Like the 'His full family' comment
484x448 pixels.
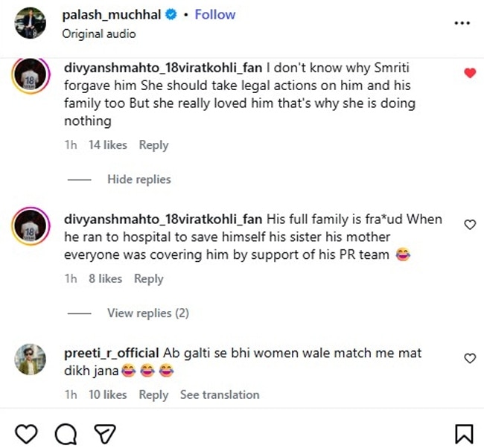pos(469,225)
